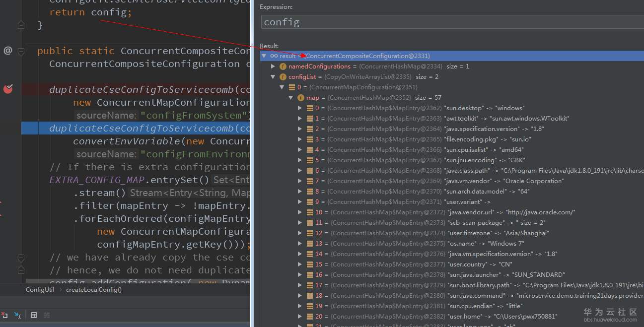Click entry icon of "sun.cpu.isalist" row
The height and width of the screenshot is (327, 644).
310,150
